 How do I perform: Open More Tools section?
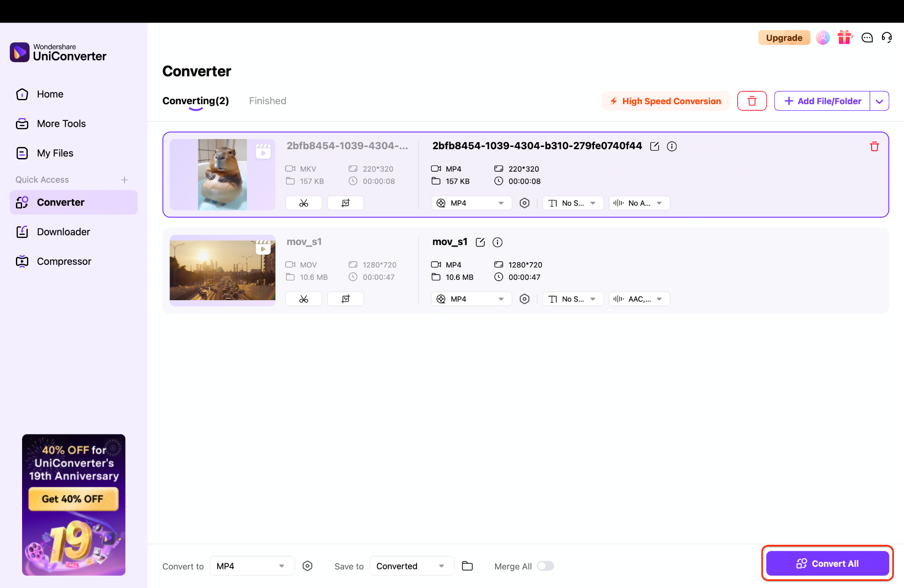(61, 124)
